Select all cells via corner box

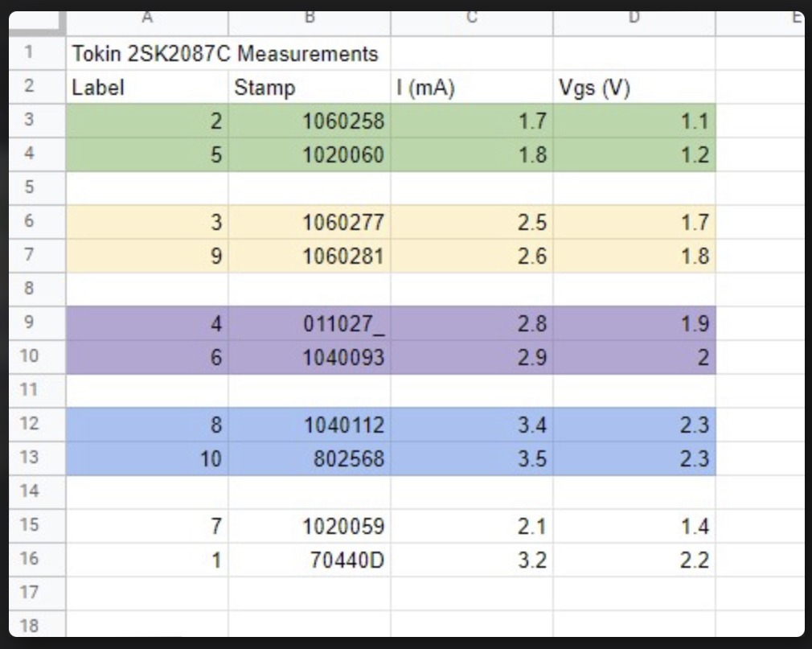click(x=37, y=23)
